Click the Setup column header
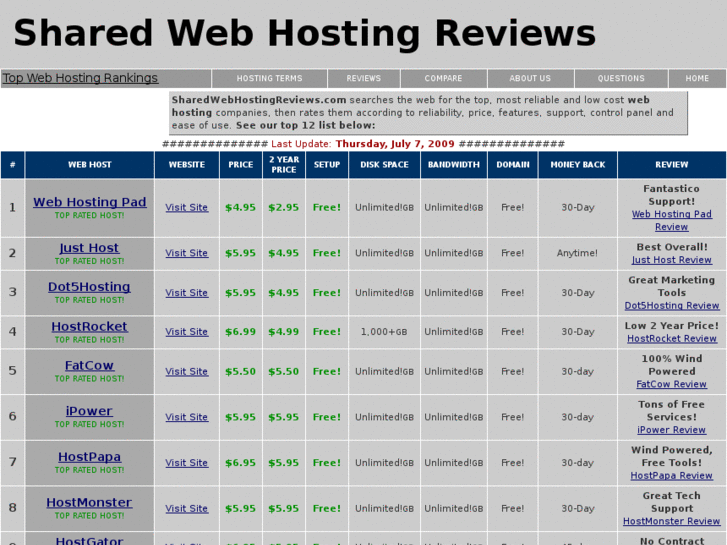727x545 pixels. pyautogui.click(x=327, y=165)
